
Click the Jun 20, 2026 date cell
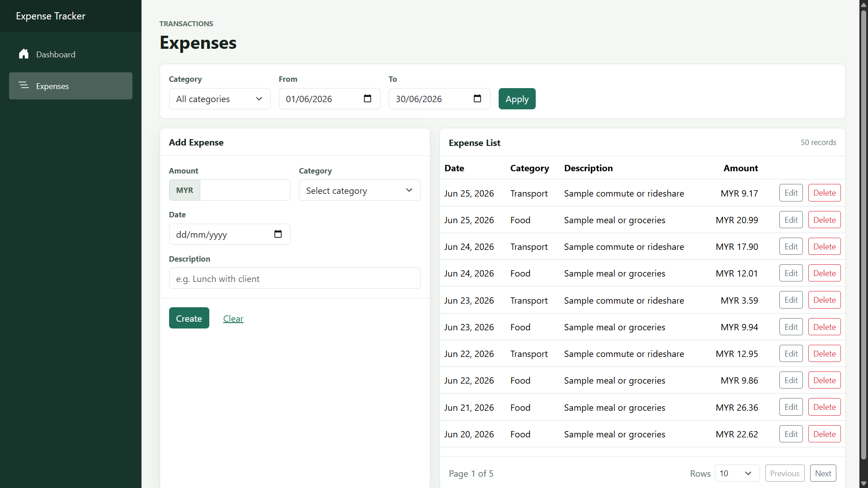tap(469, 434)
